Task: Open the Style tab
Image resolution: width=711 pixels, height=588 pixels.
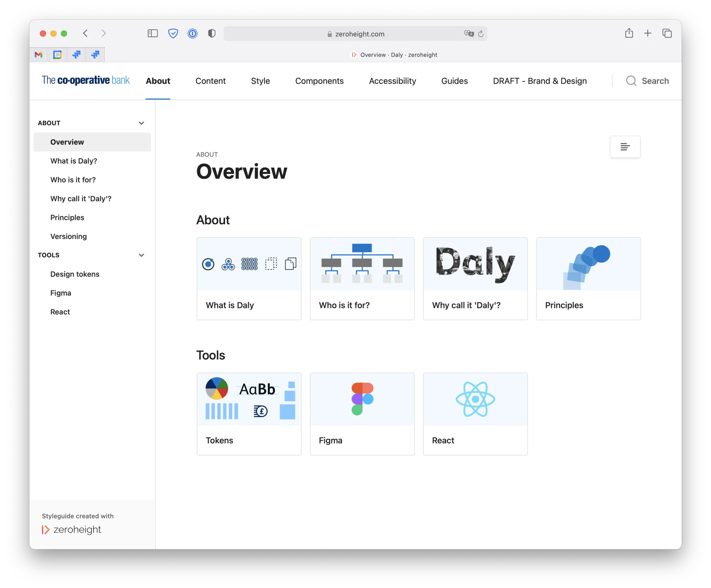Action: point(260,81)
